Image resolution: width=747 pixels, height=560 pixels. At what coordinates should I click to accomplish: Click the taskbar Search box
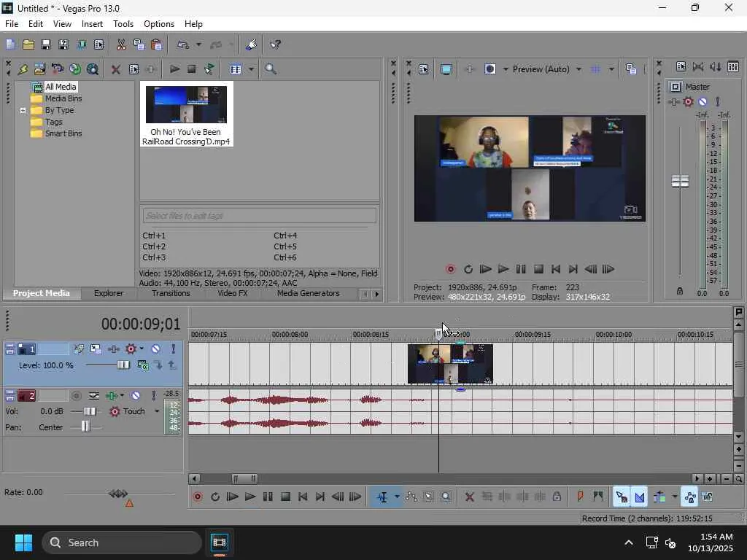[122, 542]
